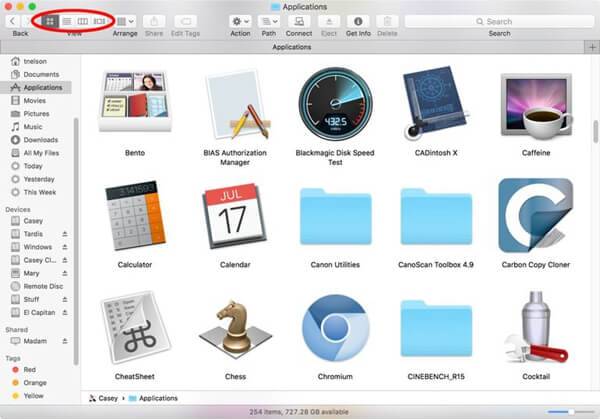Click Casey in the path bar
This screenshot has height=419, width=600.
(103, 398)
